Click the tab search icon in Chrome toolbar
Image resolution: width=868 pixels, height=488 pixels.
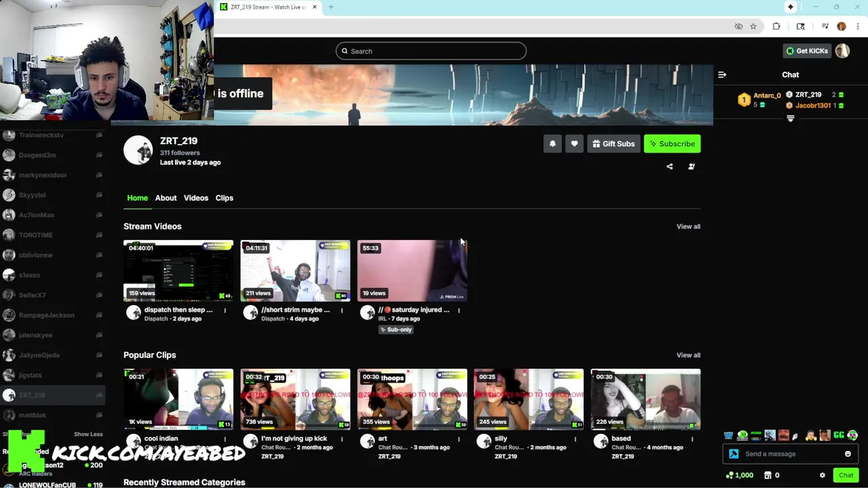pos(801,26)
